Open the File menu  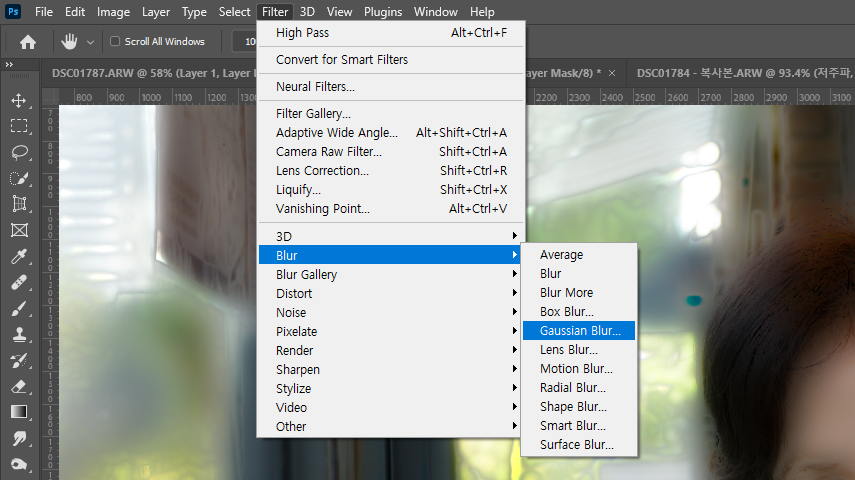pyautogui.click(x=44, y=11)
